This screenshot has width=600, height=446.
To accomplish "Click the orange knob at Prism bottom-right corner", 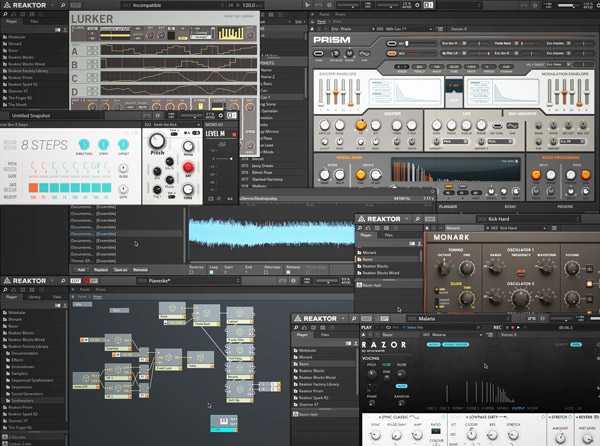I will click(585, 175).
